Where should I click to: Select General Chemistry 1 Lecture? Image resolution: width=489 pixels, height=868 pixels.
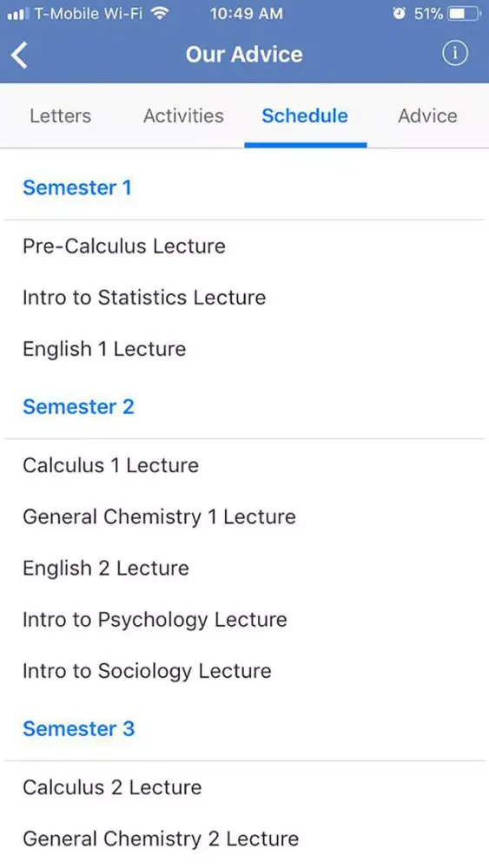[159, 516]
